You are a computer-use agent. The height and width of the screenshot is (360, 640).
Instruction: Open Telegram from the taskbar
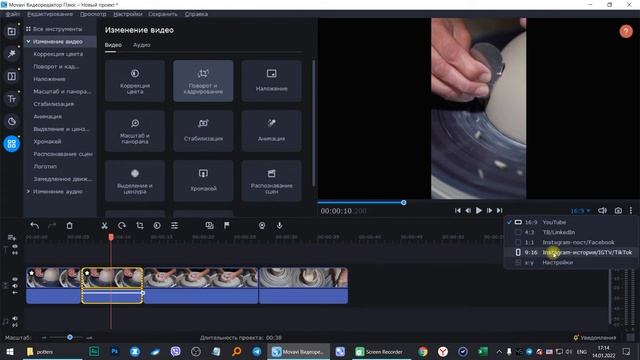(x=257, y=351)
